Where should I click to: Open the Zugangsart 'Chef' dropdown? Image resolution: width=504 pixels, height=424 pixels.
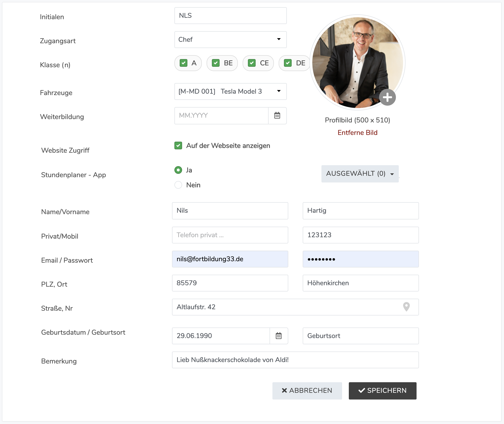point(230,40)
